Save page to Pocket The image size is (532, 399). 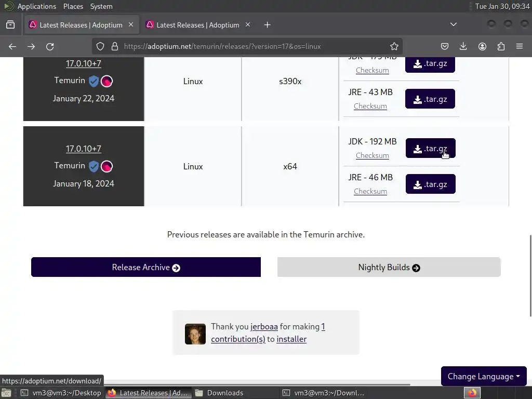(x=445, y=46)
